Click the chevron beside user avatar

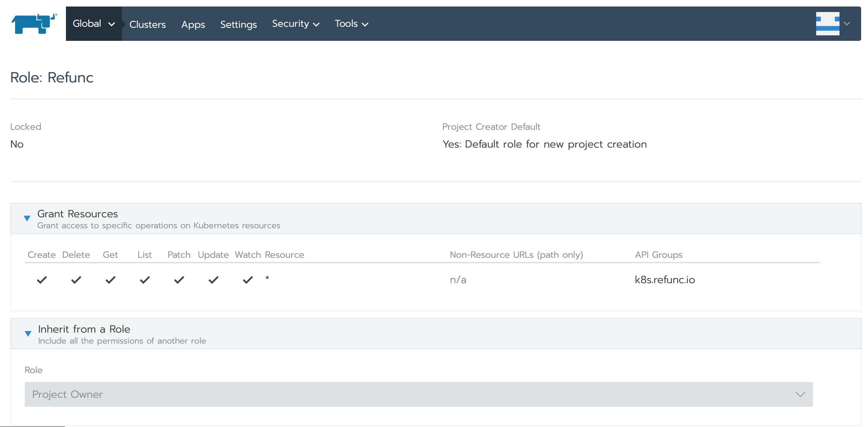(847, 24)
